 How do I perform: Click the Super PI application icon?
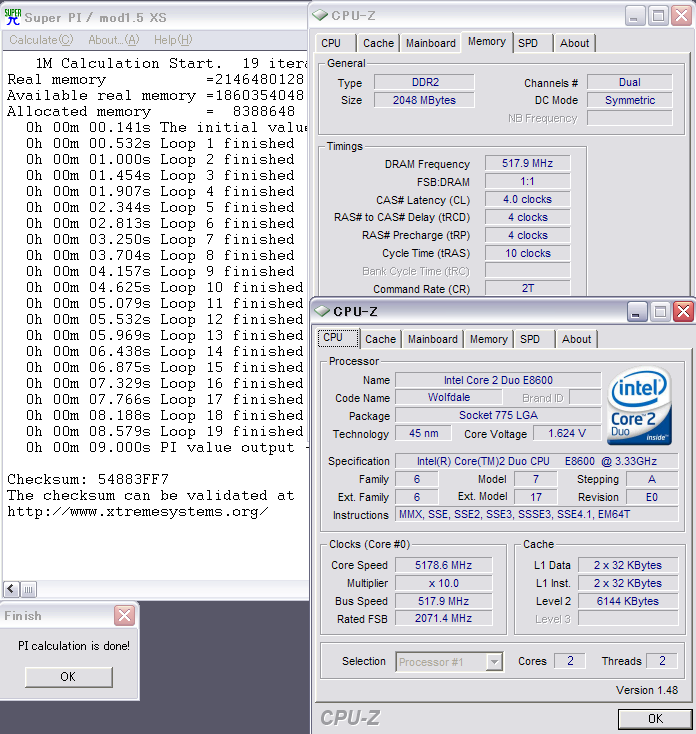13,17
